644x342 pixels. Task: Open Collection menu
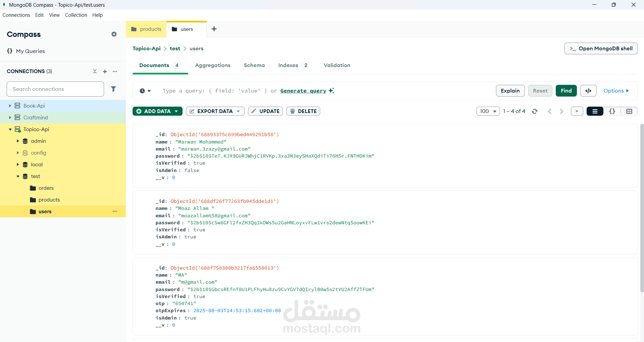click(76, 15)
